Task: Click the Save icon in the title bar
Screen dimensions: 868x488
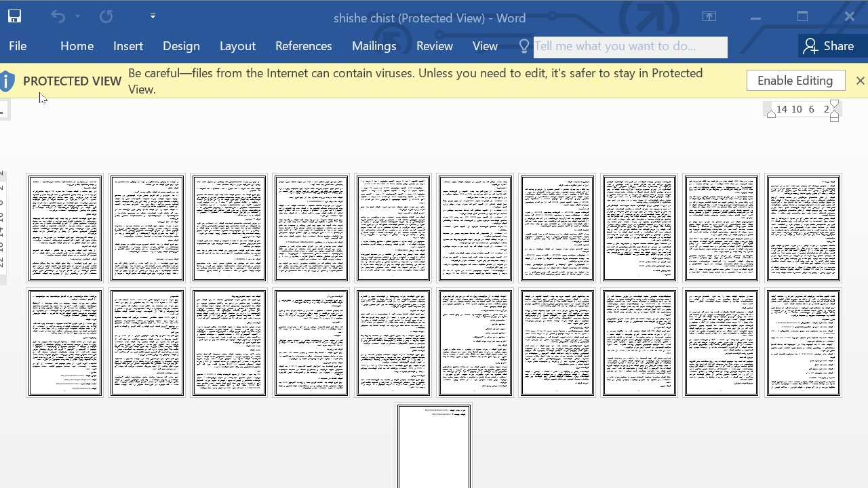Action: pos(14,17)
